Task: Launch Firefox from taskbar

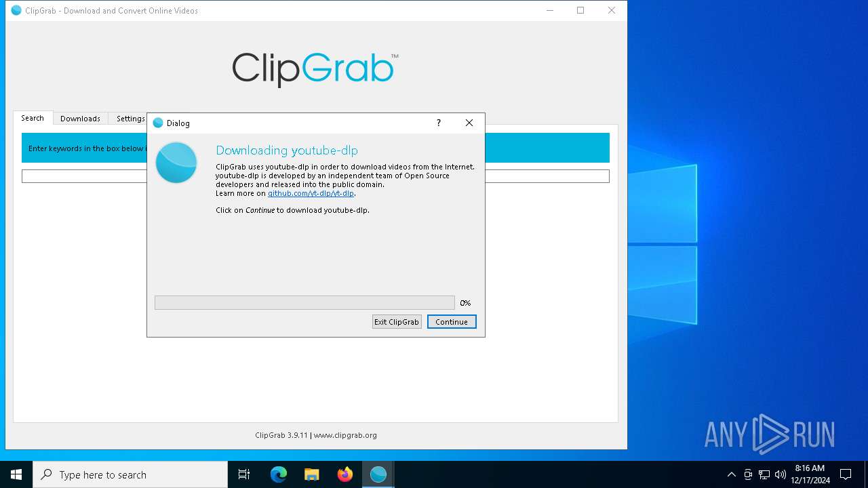Action: click(345, 474)
